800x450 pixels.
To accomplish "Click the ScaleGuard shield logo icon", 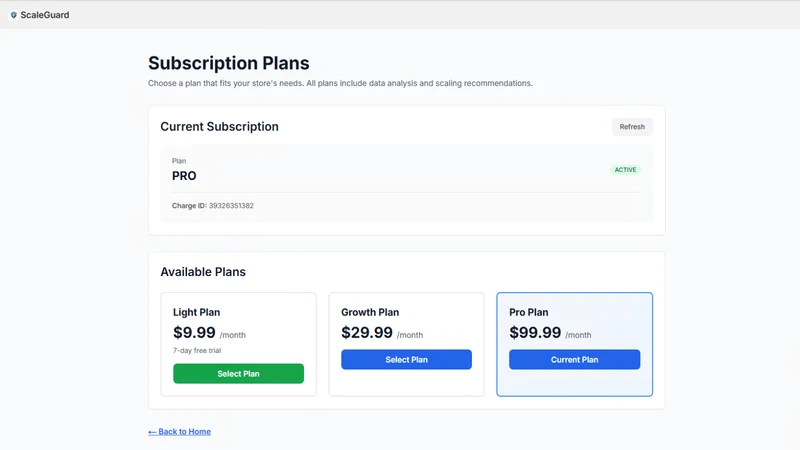I will (x=14, y=15).
